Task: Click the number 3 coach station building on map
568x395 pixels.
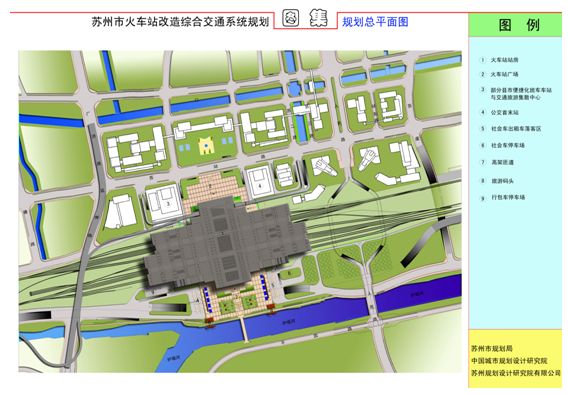Action: click(165, 203)
